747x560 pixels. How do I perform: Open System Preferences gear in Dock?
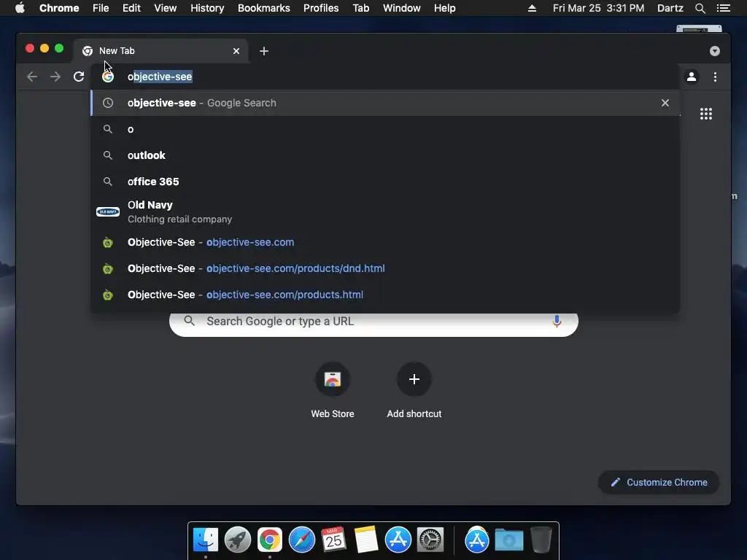[430, 540]
